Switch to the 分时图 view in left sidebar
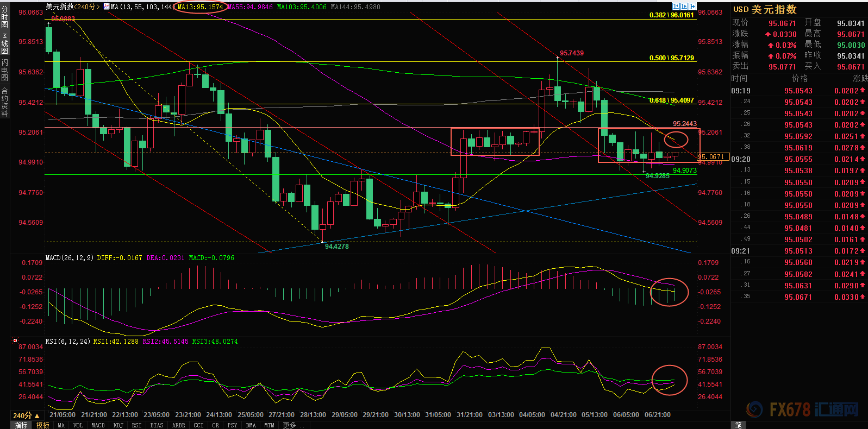This screenshot has height=429, width=868. point(4,17)
